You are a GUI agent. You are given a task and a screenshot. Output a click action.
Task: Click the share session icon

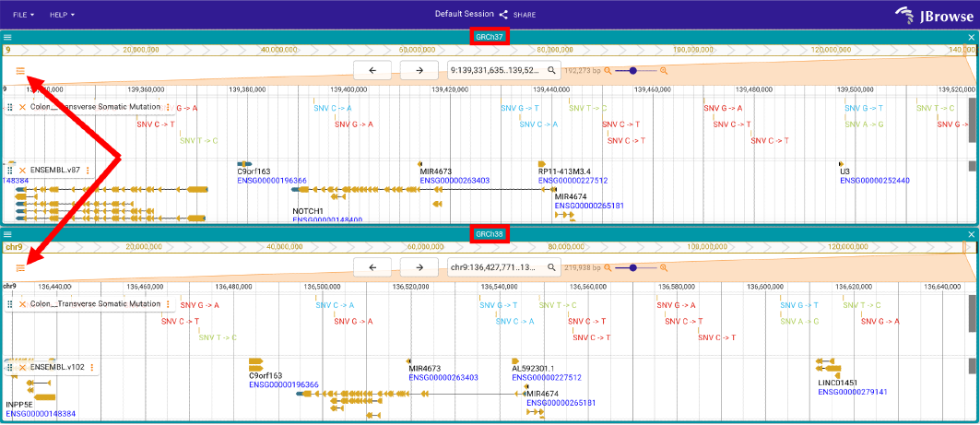point(503,15)
